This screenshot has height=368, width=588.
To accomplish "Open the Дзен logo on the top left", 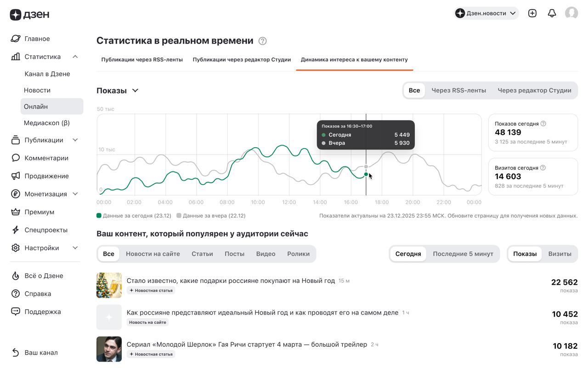I will 29,14.
